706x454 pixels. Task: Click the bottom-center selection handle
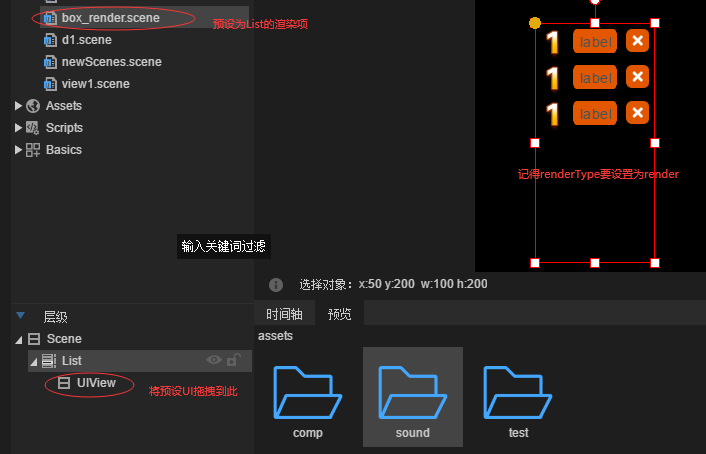click(595, 263)
